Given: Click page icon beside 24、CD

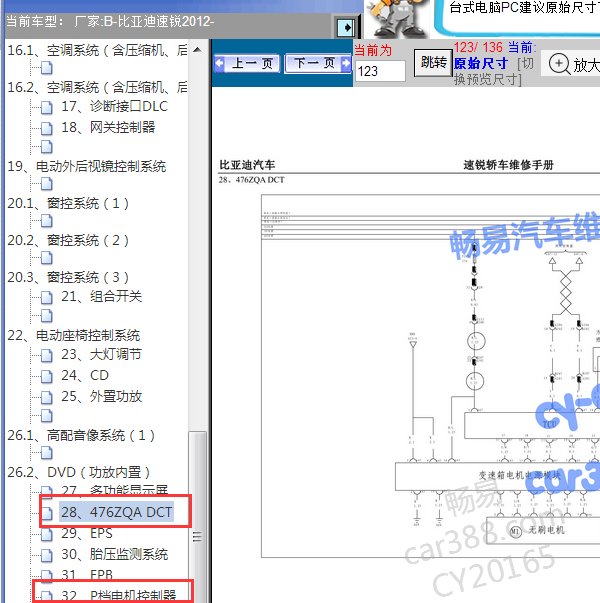Looking at the screenshot, I should point(47,376).
